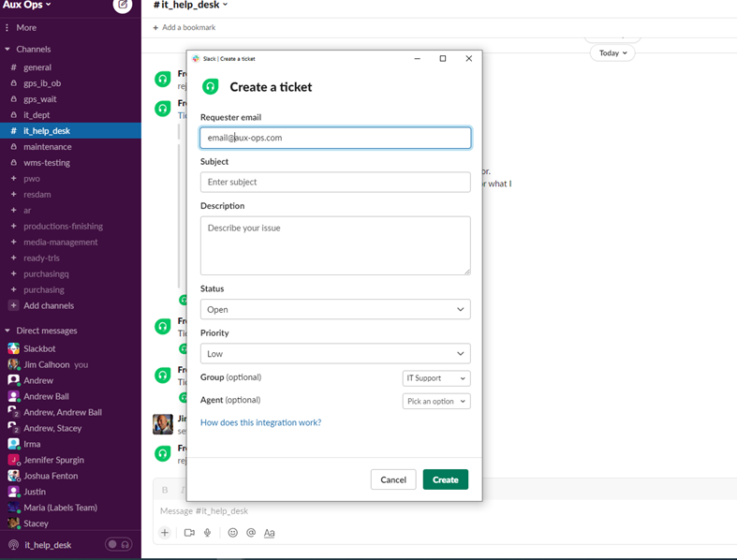This screenshot has height=560, width=737.
Task: Open the wms-testing channel
Action: point(47,163)
